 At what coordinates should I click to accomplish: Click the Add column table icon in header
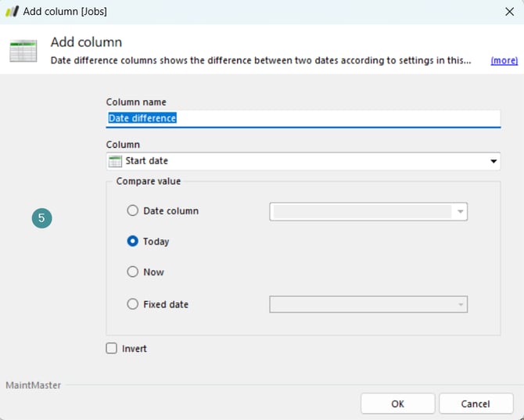click(23, 50)
